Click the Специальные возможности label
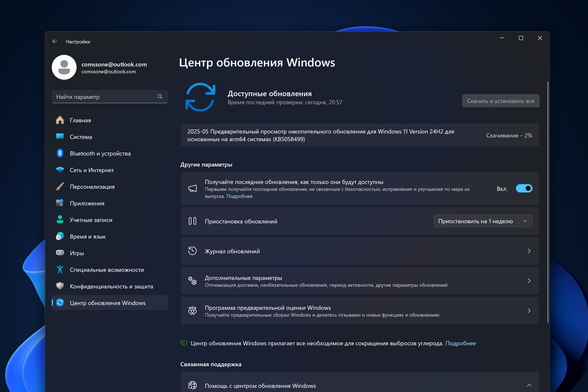This screenshot has height=392, width=588. 107,270
